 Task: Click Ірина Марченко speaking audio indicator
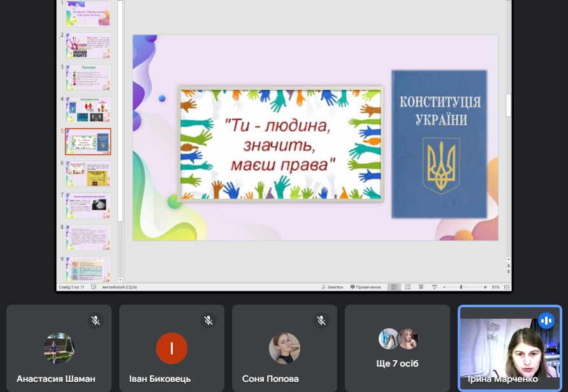[546, 321]
